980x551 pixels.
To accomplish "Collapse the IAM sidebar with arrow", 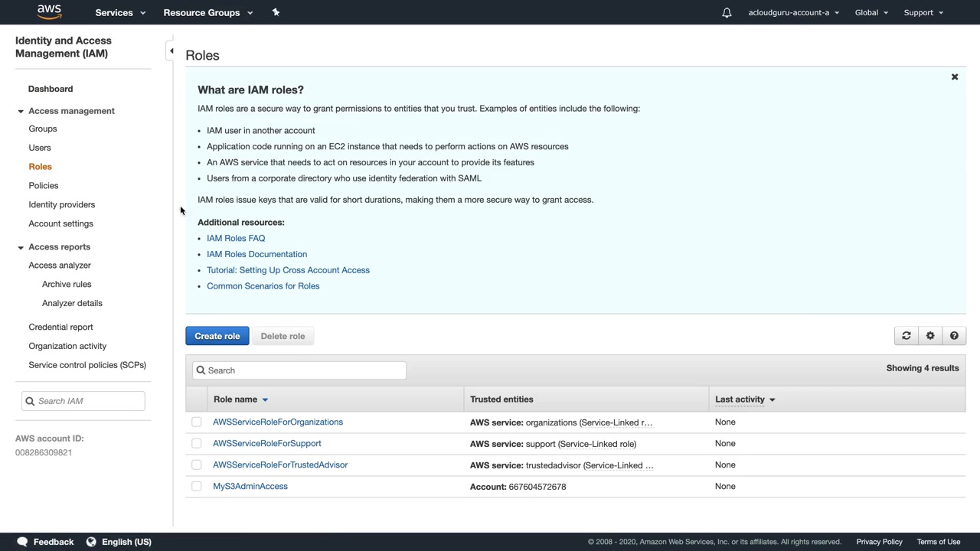I will click(x=171, y=51).
